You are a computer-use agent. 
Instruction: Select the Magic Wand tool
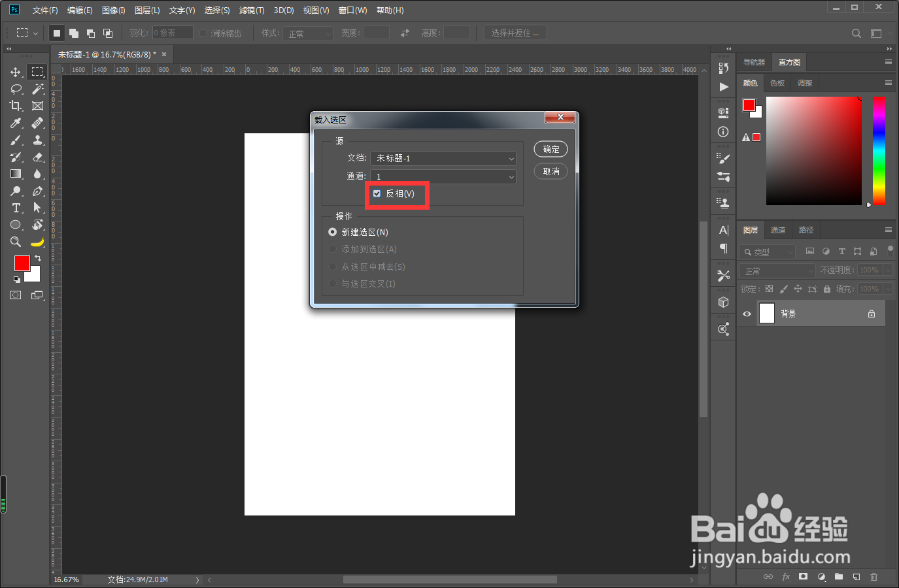[37, 89]
